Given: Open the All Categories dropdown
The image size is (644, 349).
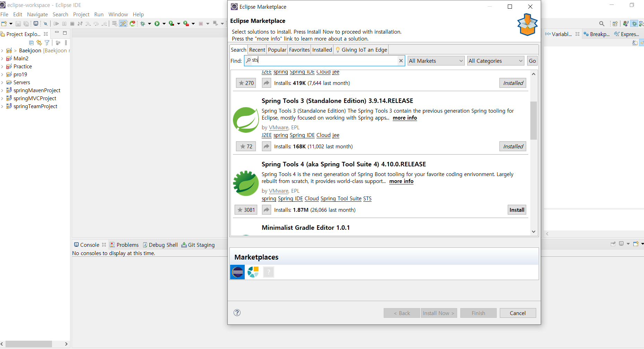Looking at the screenshot, I should click(x=496, y=61).
